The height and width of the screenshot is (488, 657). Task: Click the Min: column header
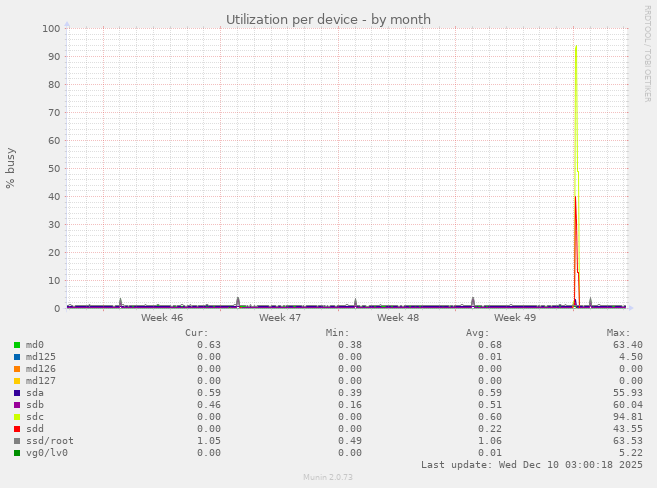point(337,333)
